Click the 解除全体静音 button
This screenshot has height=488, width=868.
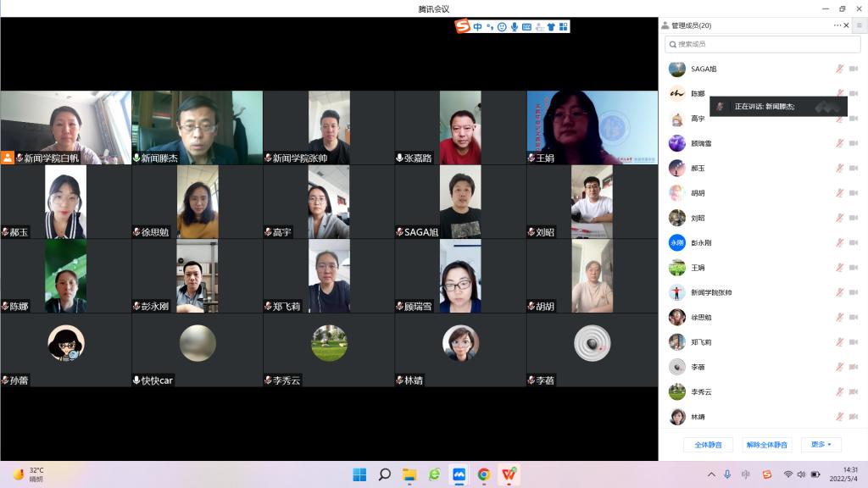tap(767, 445)
